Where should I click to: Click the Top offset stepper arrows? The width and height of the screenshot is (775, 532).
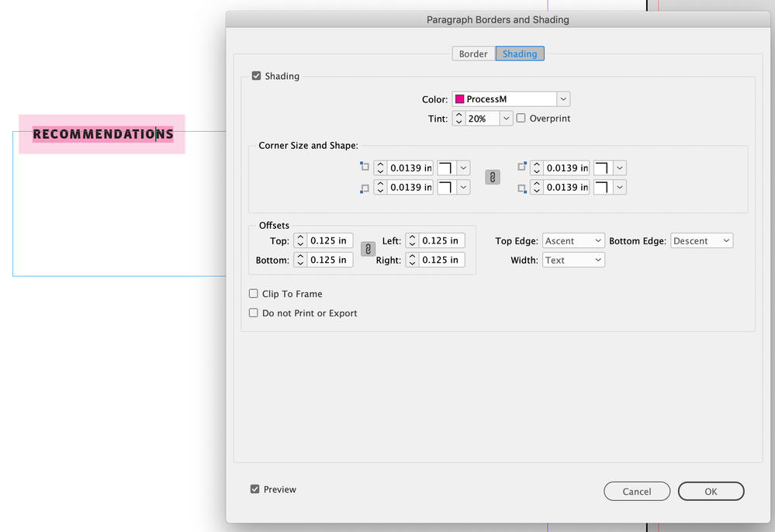pyautogui.click(x=300, y=241)
